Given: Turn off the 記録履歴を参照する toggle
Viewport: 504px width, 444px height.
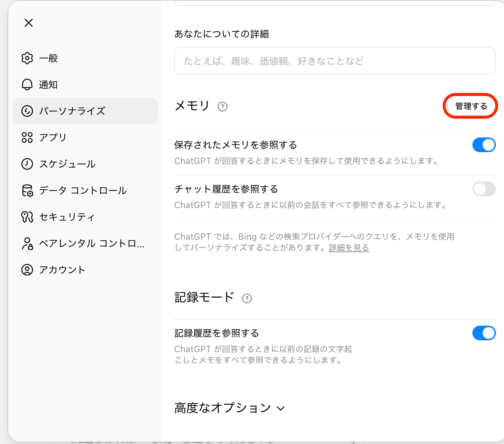Looking at the screenshot, I should tap(484, 333).
